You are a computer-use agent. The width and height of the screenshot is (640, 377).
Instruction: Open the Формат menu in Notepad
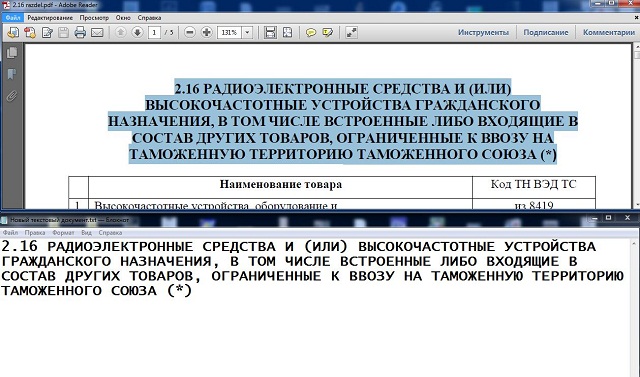(63, 233)
